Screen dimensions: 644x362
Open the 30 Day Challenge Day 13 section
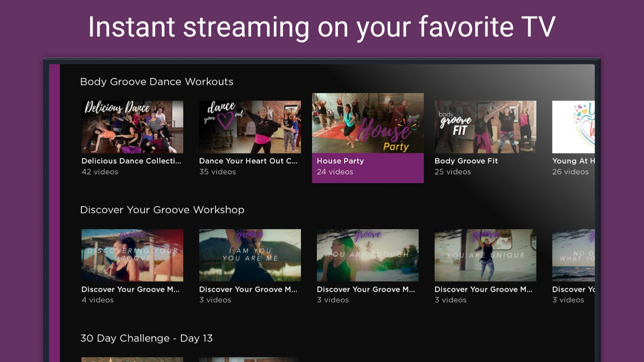tap(146, 338)
